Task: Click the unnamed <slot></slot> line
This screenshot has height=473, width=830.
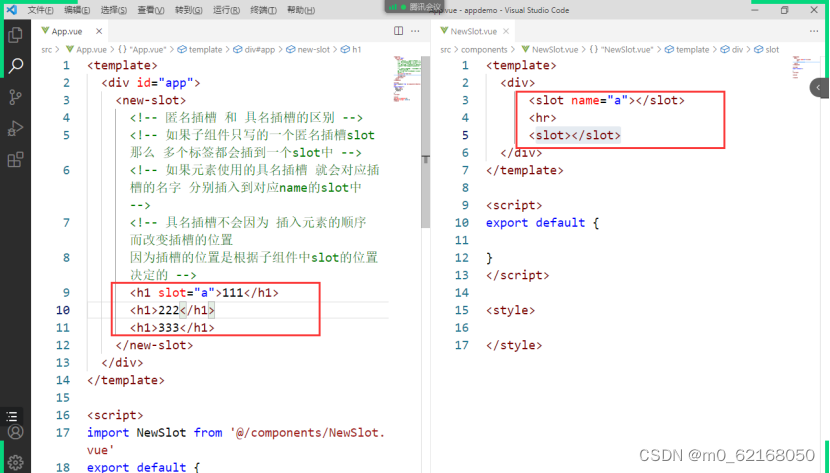Action: pyautogui.click(x=574, y=135)
